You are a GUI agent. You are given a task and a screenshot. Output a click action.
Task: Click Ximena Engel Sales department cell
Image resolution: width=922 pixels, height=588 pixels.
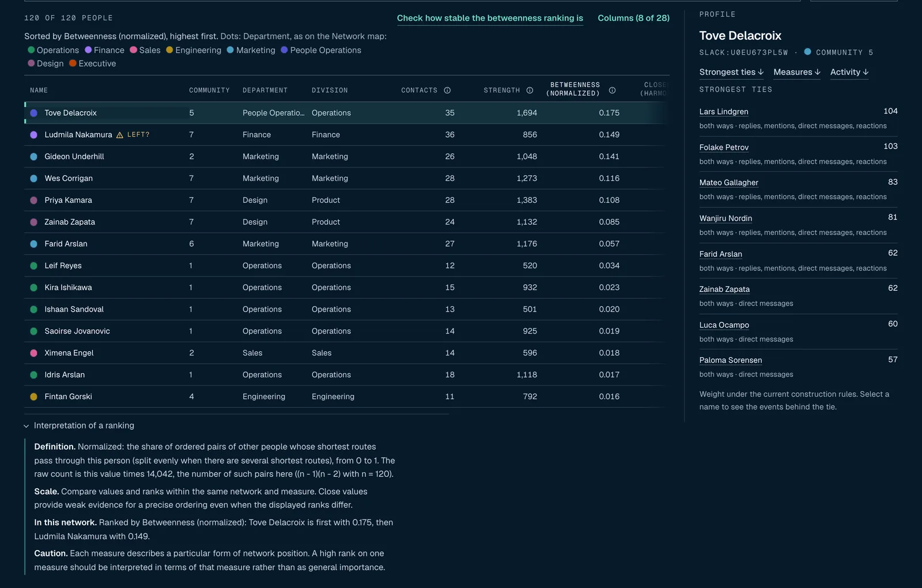(x=252, y=353)
